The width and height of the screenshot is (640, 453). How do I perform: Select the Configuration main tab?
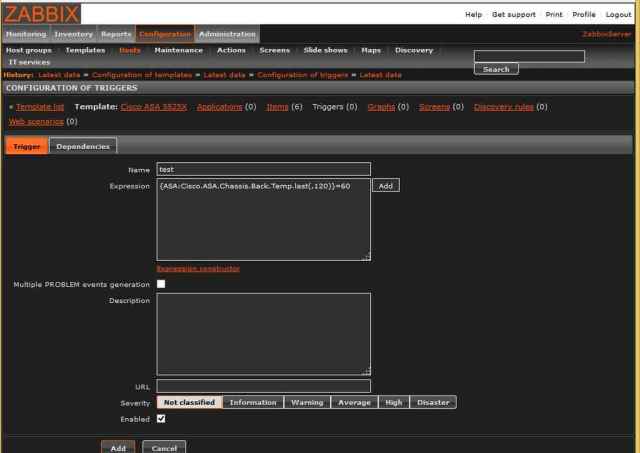(x=165, y=34)
